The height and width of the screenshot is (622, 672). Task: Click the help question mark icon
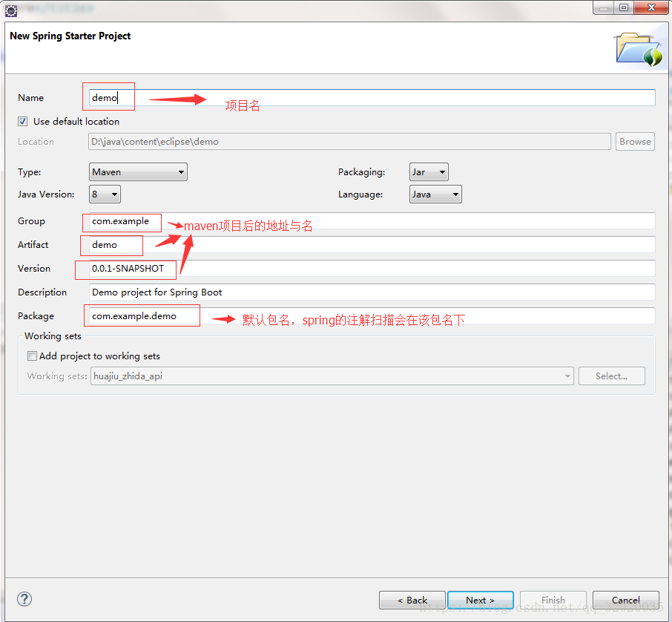[x=24, y=599]
